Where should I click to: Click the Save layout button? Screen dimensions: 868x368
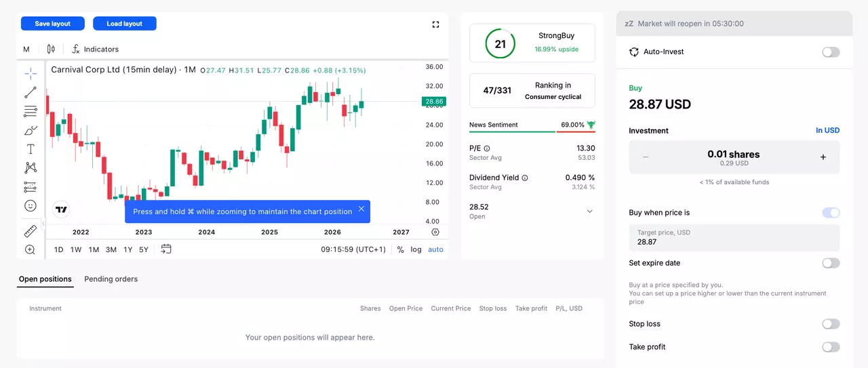tap(53, 24)
